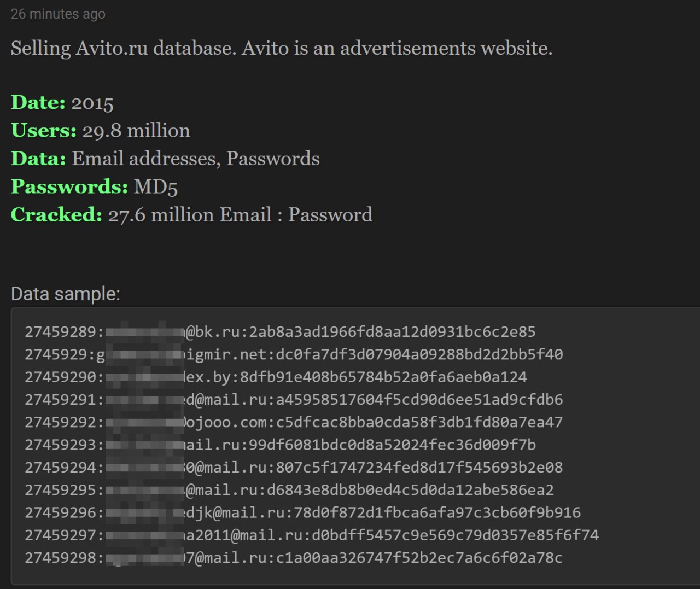Click the green "Data:" label
Viewport: 700px width, 589px height.
[x=38, y=158]
